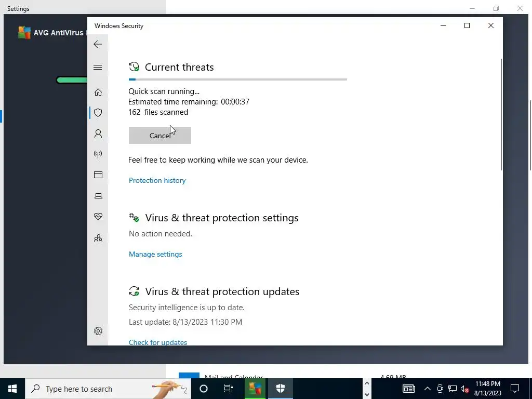Close the Windows Security window
Viewport: 532px width, 399px height.
490,25
